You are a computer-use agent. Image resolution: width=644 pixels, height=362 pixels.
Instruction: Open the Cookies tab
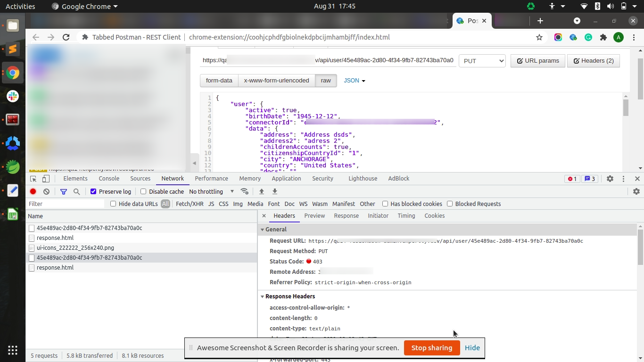(435, 215)
